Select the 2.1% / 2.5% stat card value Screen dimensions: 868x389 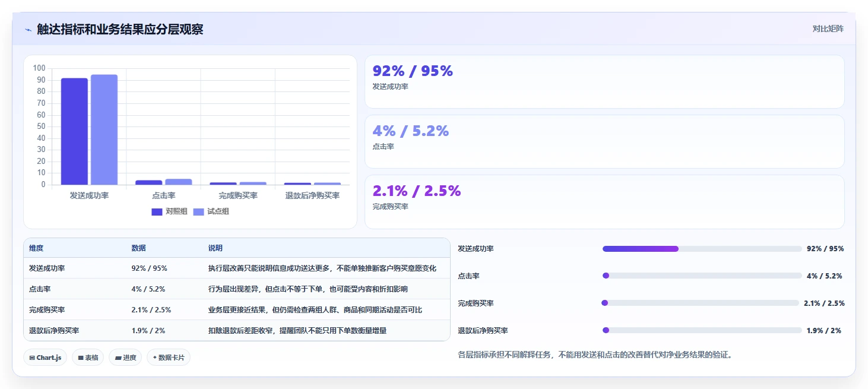[417, 191]
